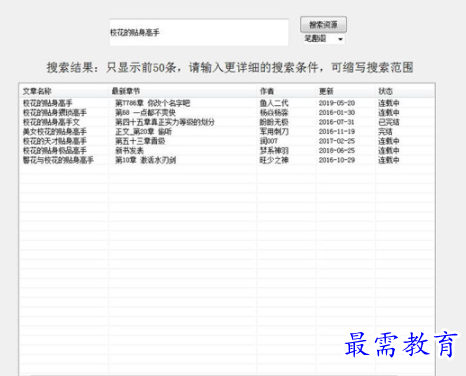Screen dimensions: 466x376
Task: Click the chapter cell 正文_第20章 偷听
Action: 143,132
